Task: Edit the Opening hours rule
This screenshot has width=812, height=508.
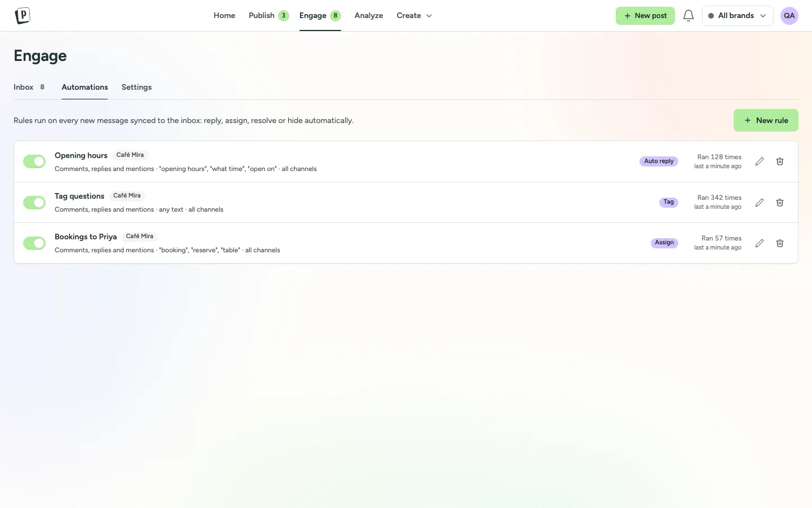Action: tap(760, 161)
